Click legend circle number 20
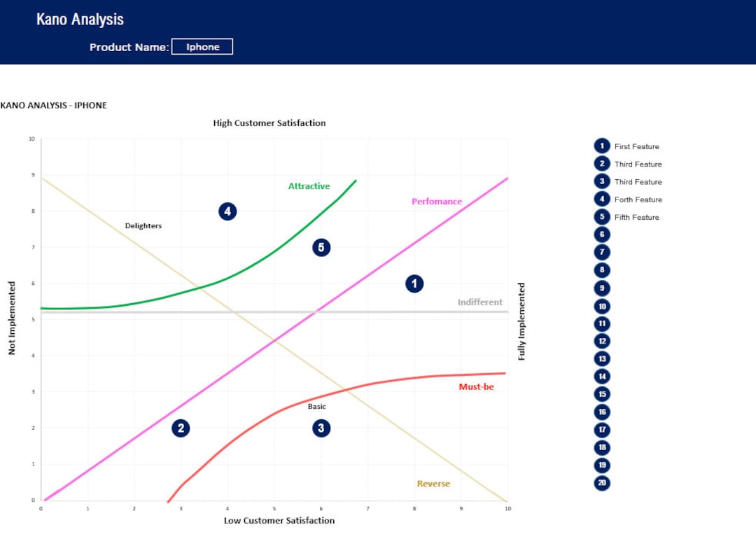756x539 pixels. [x=602, y=482]
